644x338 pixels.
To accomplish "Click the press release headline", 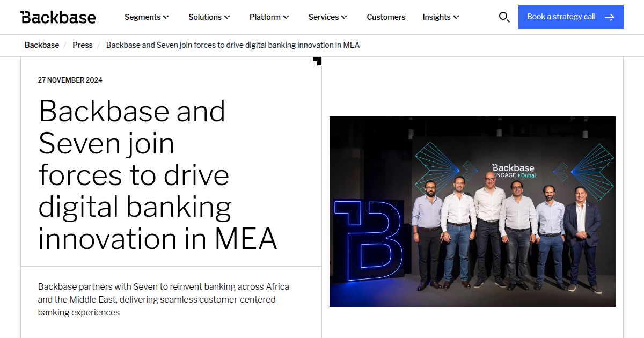I will point(157,175).
